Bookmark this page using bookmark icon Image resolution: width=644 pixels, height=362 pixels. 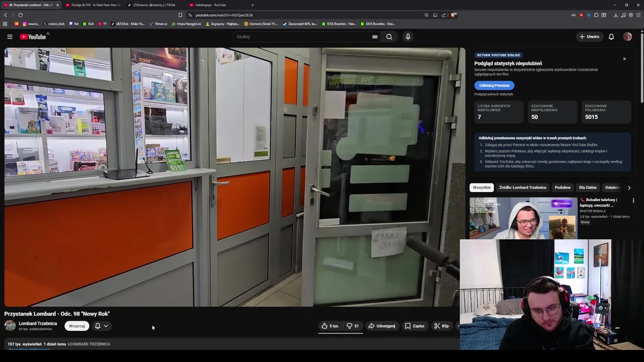(180, 15)
